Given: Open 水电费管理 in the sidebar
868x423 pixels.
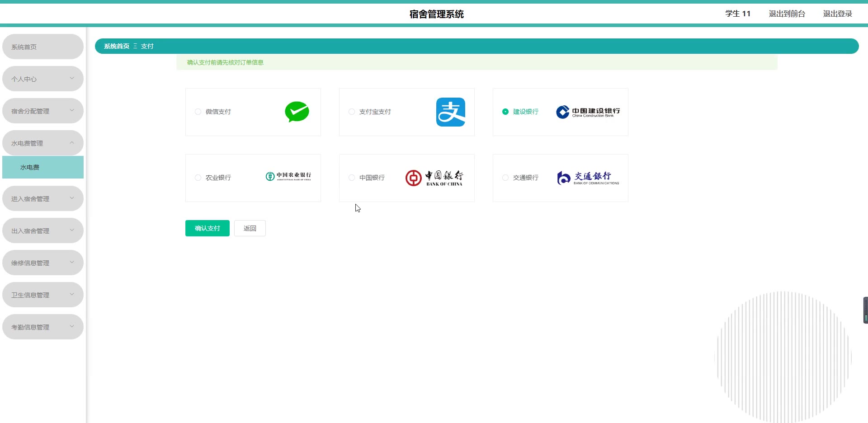Looking at the screenshot, I should [43, 143].
